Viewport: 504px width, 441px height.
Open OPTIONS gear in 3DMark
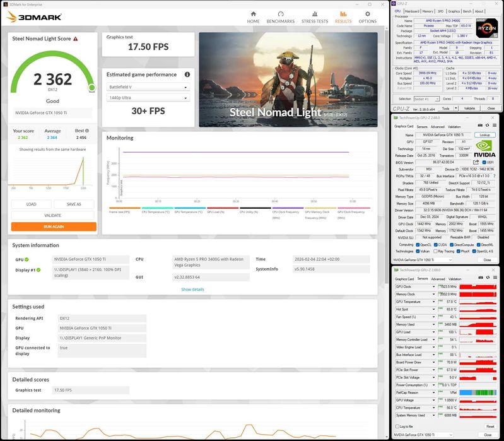(x=367, y=15)
